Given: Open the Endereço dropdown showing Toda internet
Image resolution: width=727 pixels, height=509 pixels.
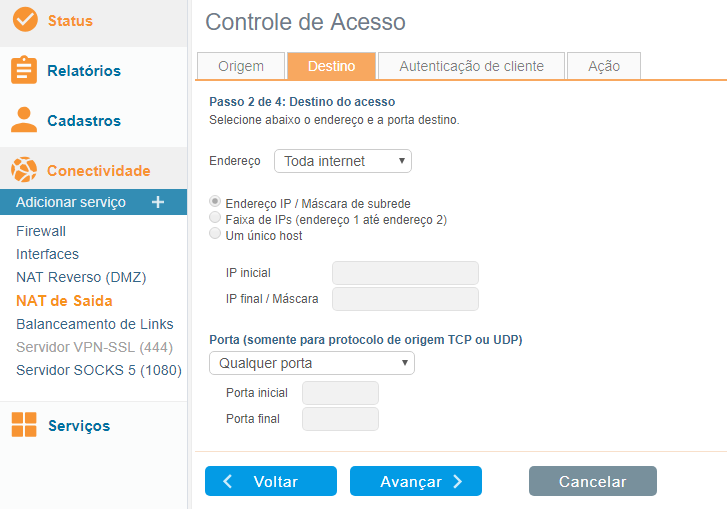Looking at the screenshot, I should 343,161.
